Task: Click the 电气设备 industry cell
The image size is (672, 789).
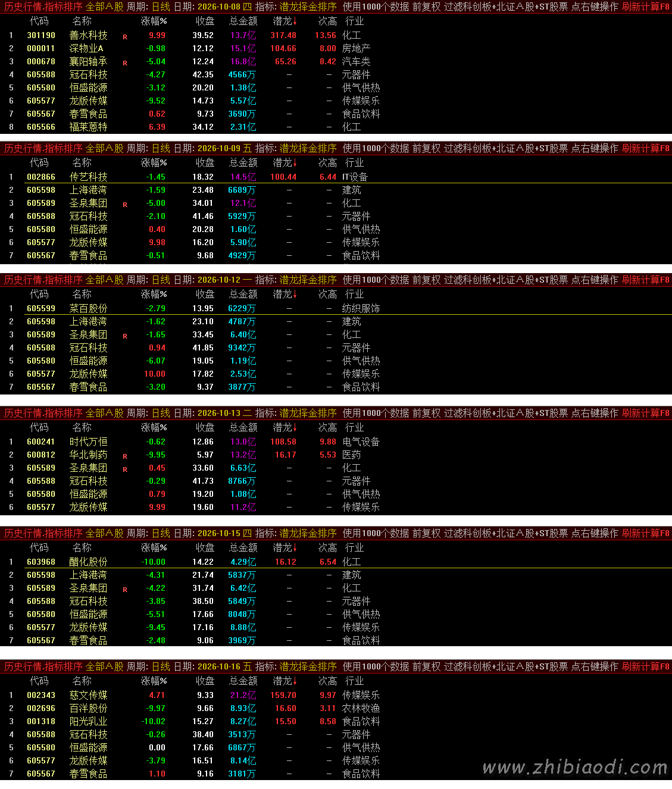Action: coord(361,442)
